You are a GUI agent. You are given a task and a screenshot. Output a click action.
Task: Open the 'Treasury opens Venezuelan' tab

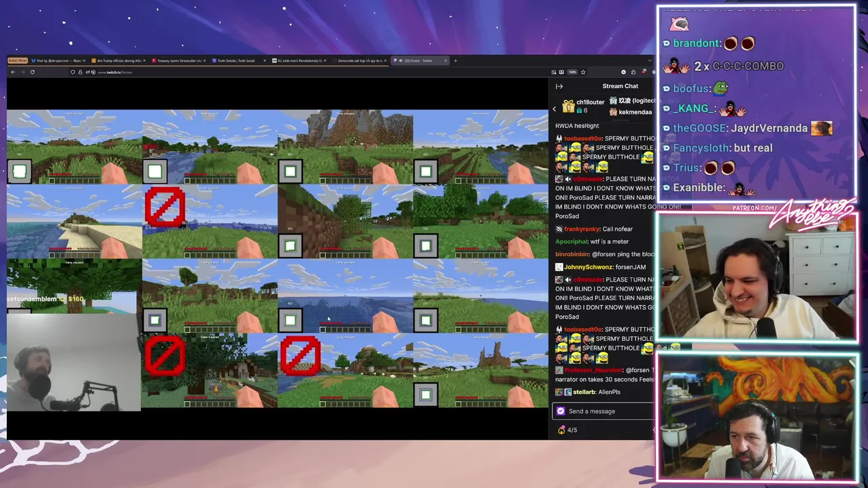click(178, 60)
